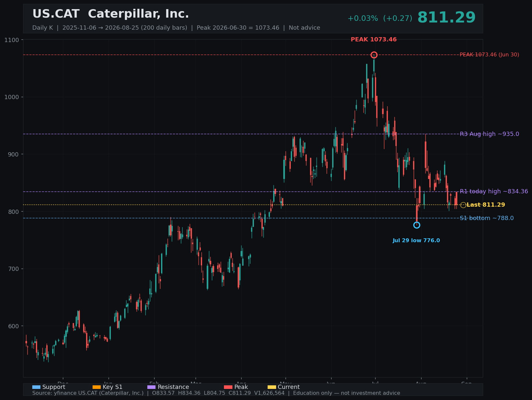Click the purple Resistance legend swatch

pyautogui.click(x=152, y=387)
